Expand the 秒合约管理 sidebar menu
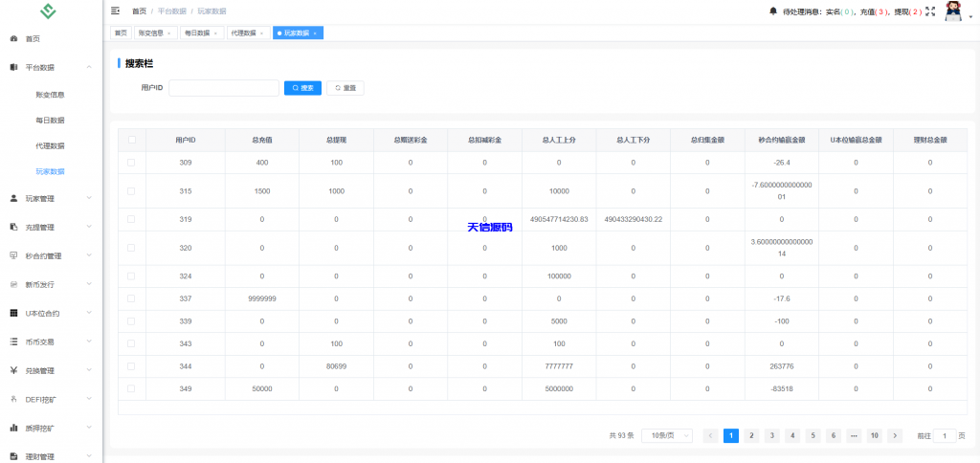 [x=89, y=255]
